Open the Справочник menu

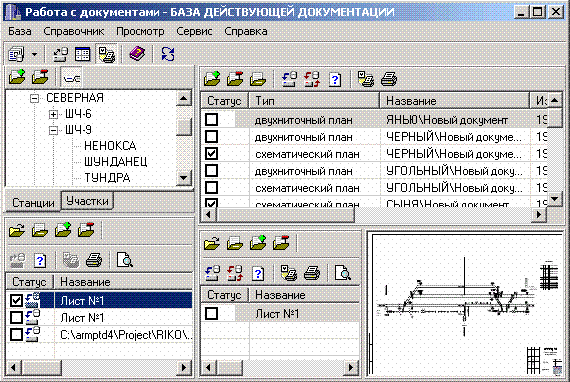(74, 31)
